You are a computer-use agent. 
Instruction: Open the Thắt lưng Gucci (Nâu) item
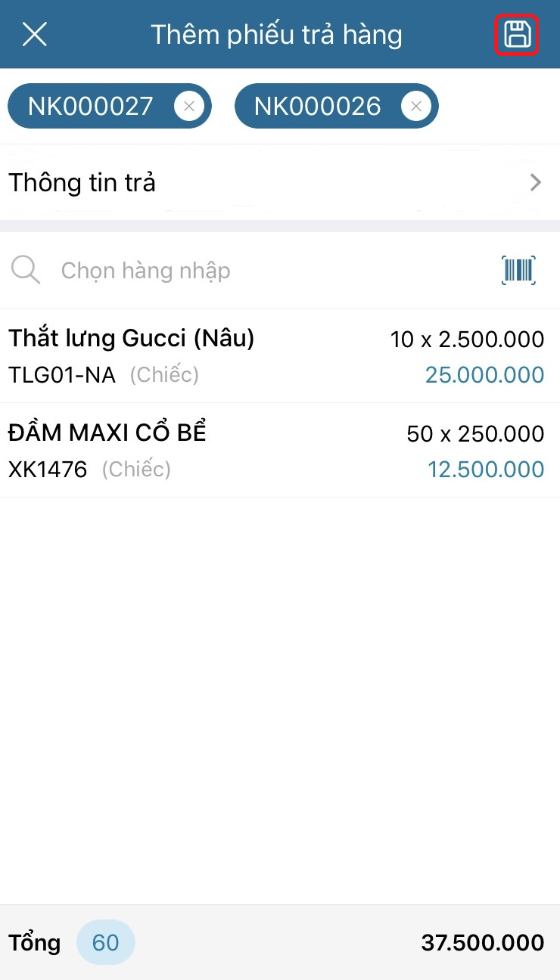[132, 339]
